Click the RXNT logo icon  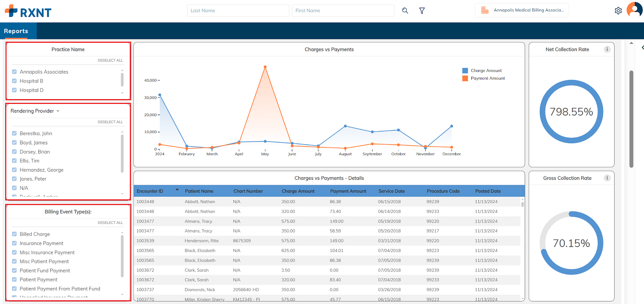coord(11,11)
